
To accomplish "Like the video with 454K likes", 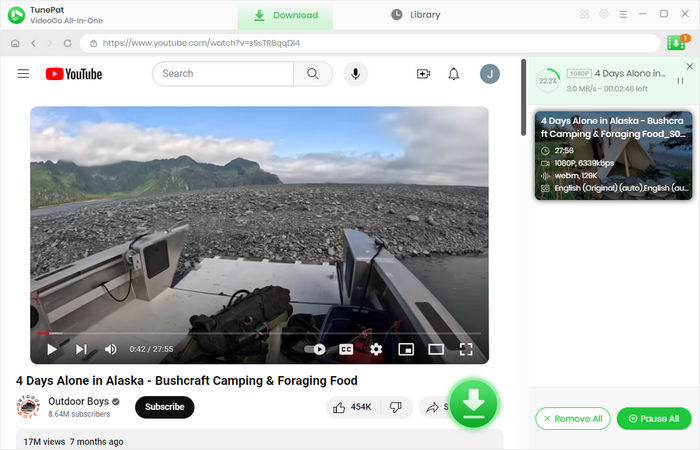I will click(x=352, y=407).
